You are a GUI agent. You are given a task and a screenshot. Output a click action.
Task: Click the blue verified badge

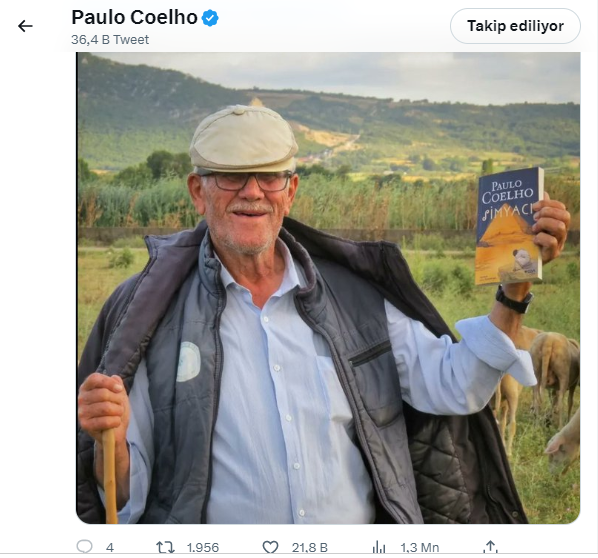click(x=210, y=18)
